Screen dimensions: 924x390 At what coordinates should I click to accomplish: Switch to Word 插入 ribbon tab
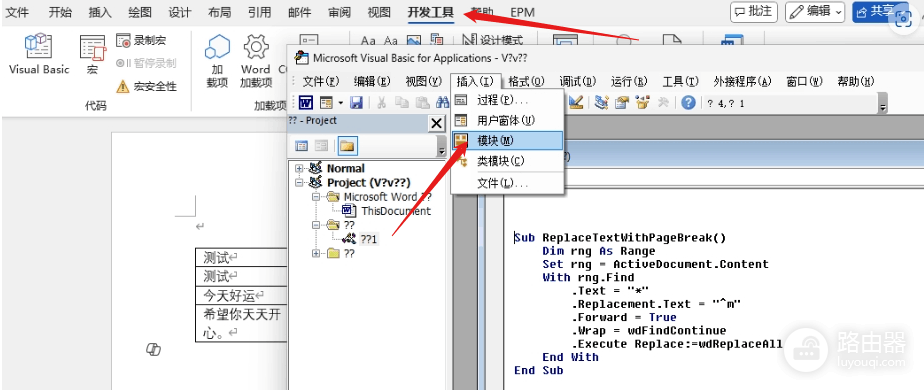click(x=100, y=12)
